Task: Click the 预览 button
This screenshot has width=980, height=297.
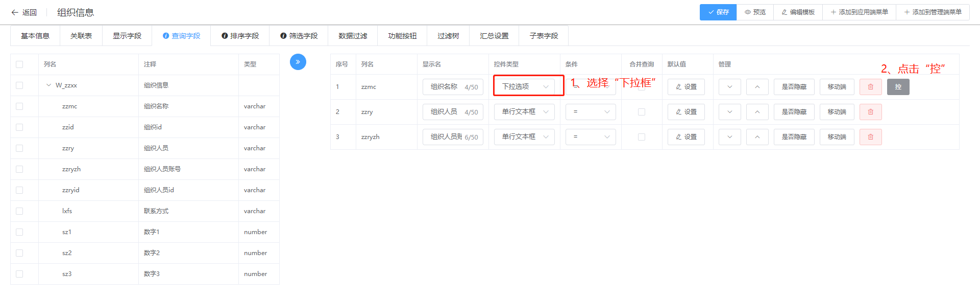Action: pyautogui.click(x=755, y=12)
